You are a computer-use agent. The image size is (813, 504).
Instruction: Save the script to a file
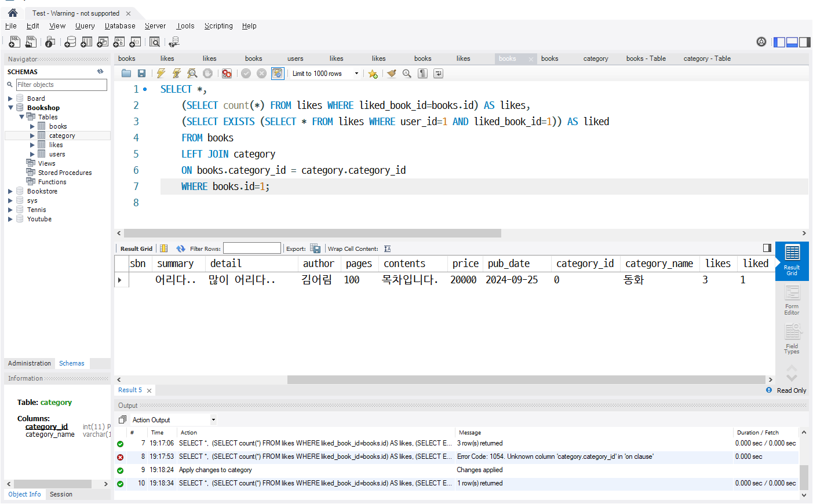tap(141, 74)
